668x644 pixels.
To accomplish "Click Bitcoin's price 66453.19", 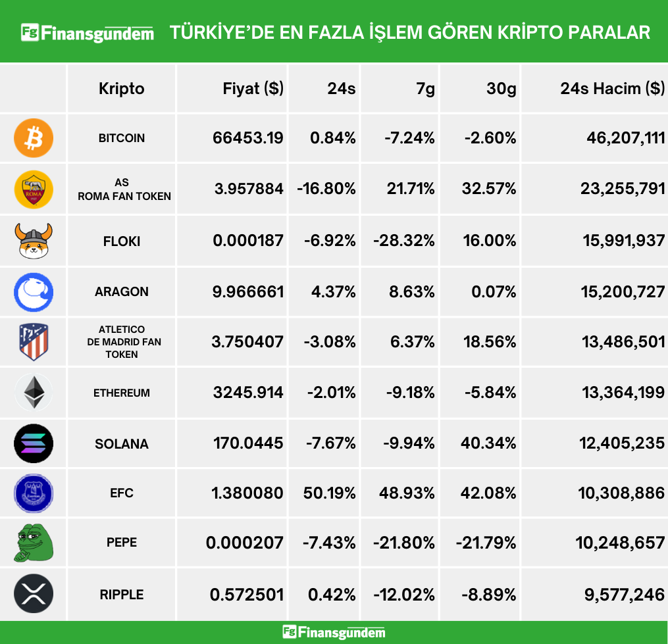I will pyautogui.click(x=248, y=138).
